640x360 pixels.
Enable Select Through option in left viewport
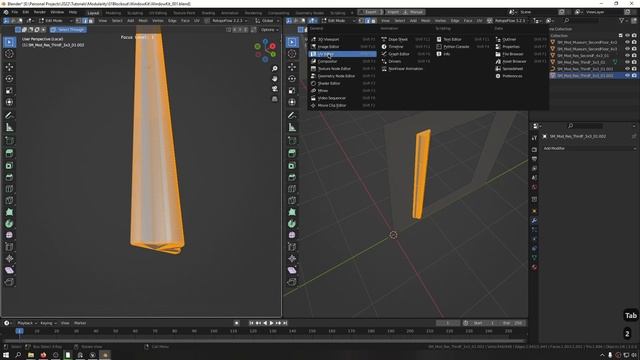click(68, 30)
